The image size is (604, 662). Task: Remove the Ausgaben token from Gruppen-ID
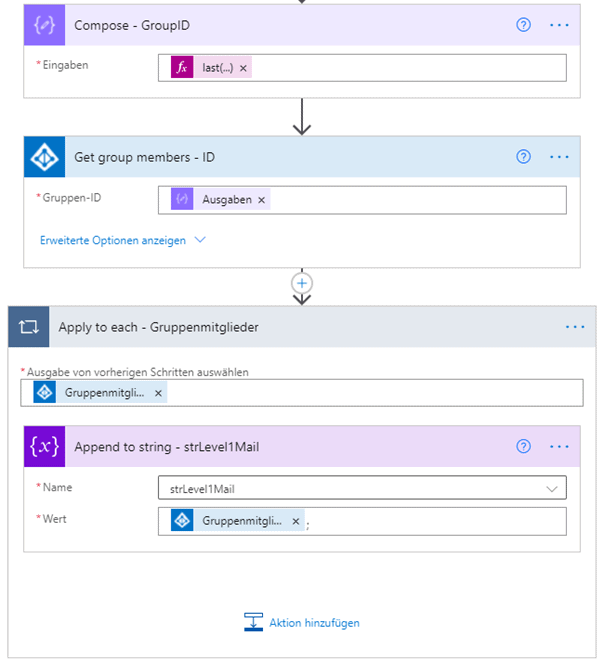coord(262,200)
